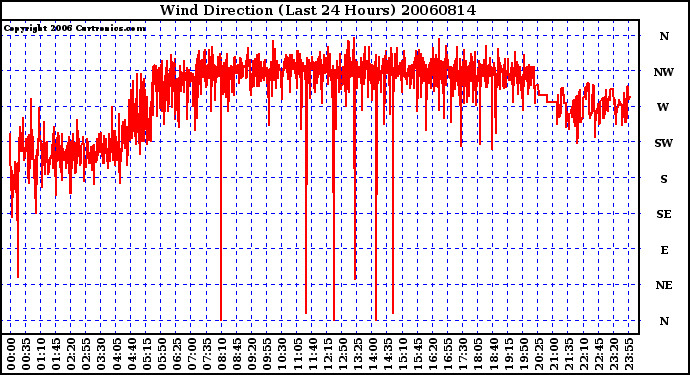Click the chart title 'Wind Direction (Last 24 Hours) 20060814'

click(x=318, y=10)
